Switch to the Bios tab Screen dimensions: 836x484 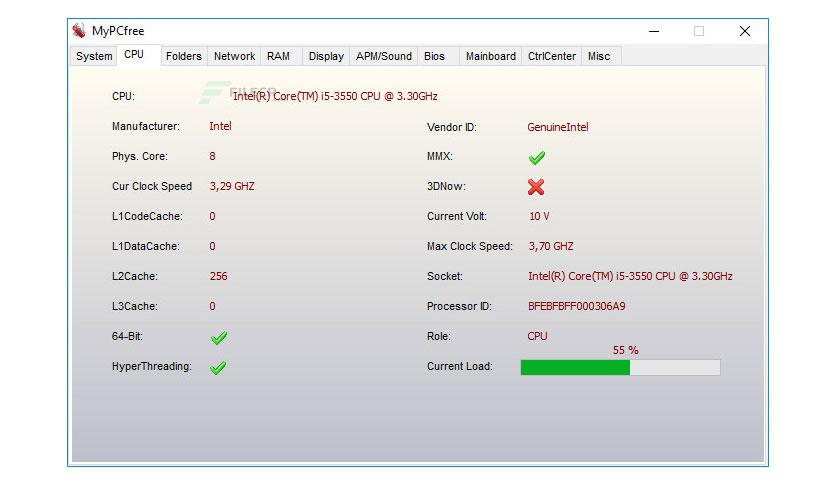click(x=438, y=56)
